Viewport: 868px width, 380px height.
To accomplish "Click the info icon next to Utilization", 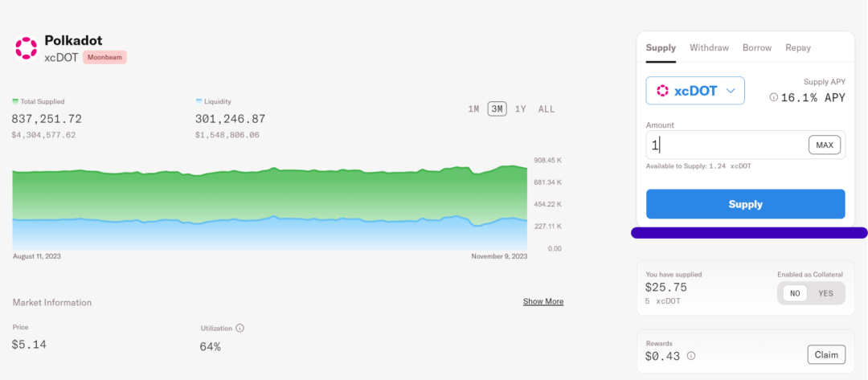I will coord(240,328).
